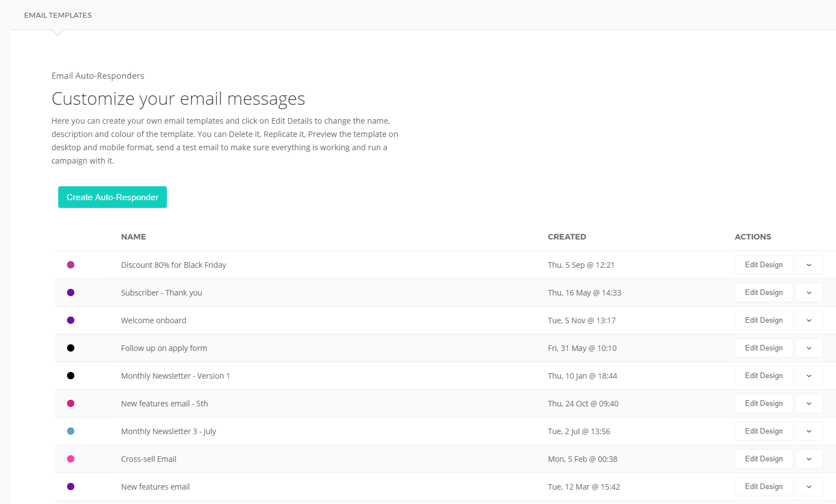Viewport: 836px width, 504px height.
Task: Expand the actions dropdown for Monthly Newsletter - Version 1
Action: [809, 375]
